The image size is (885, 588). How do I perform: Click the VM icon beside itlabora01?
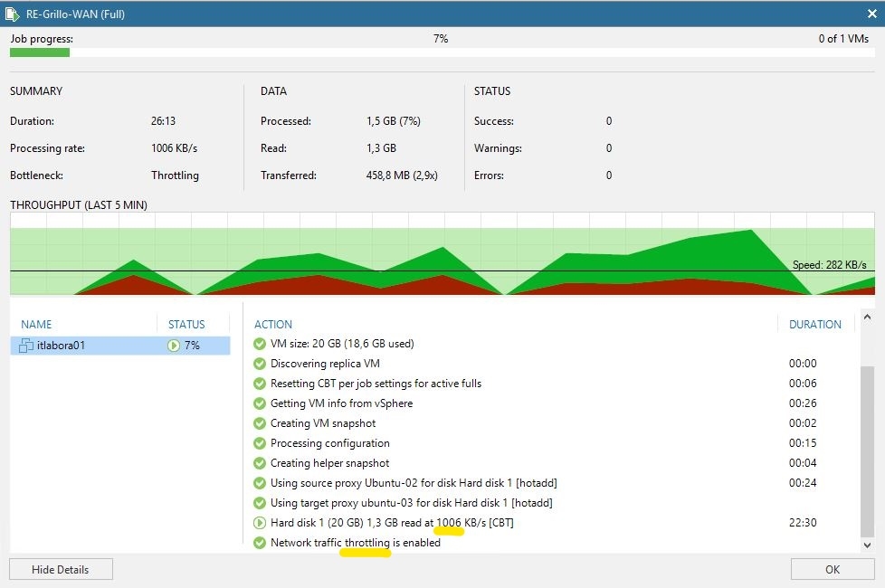click(26, 346)
